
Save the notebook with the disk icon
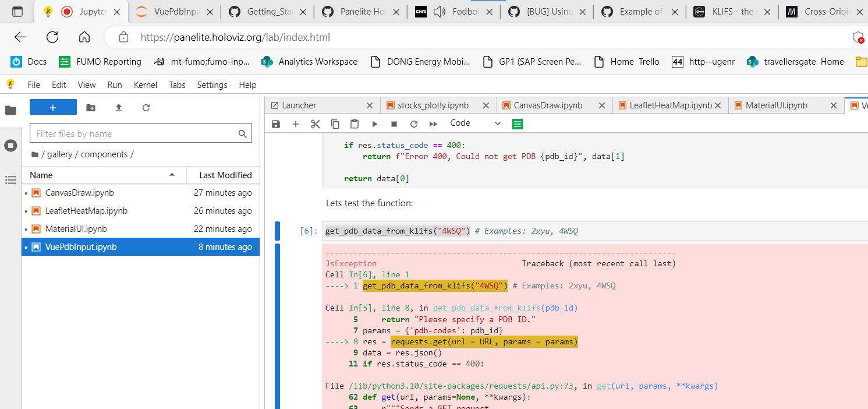tap(276, 124)
